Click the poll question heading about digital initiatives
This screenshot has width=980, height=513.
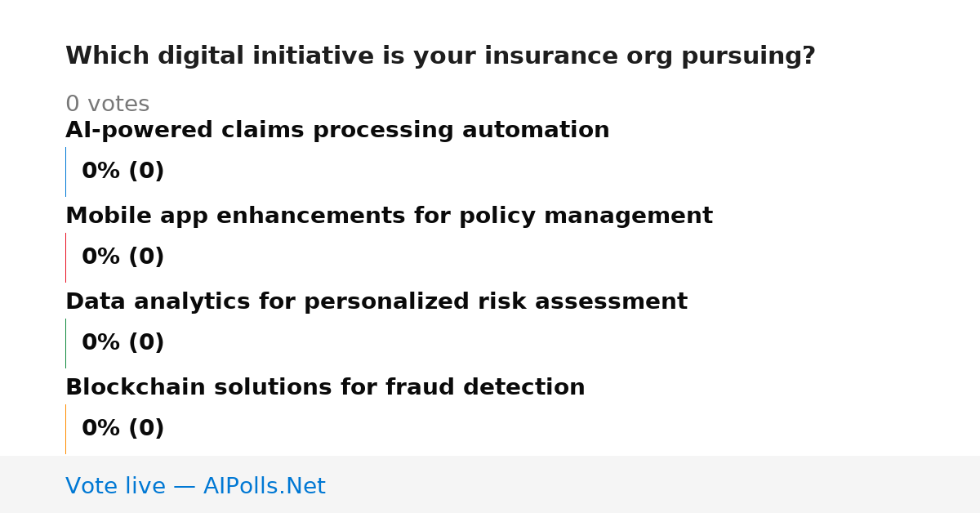tap(440, 56)
